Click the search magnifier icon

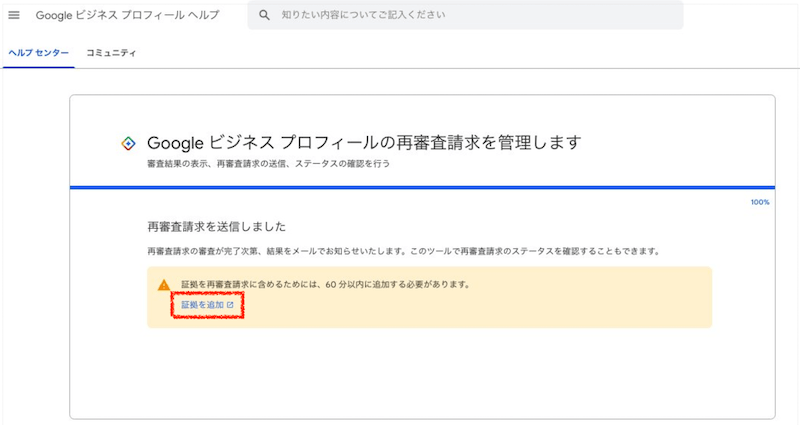click(x=264, y=15)
